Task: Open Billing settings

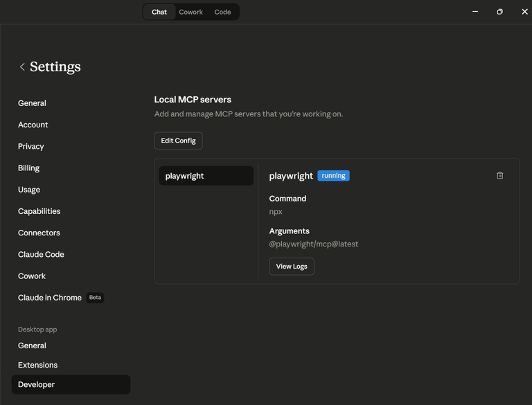Action: pos(28,168)
